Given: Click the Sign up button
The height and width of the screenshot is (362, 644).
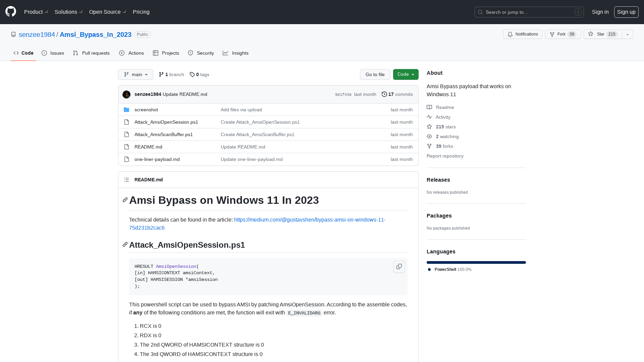Looking at the screenshot, I should click(x=626, y=12).
